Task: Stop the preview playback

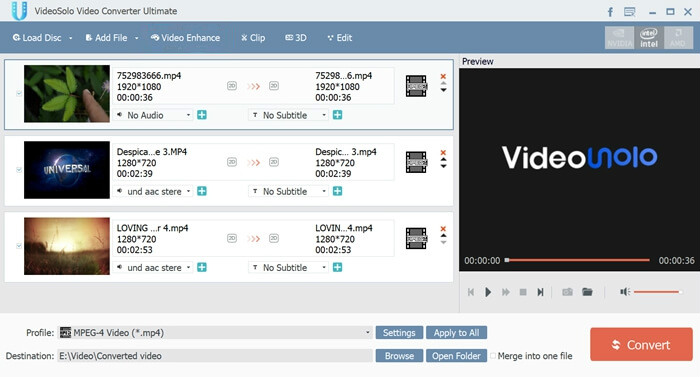Action: [x=523, y=292]
